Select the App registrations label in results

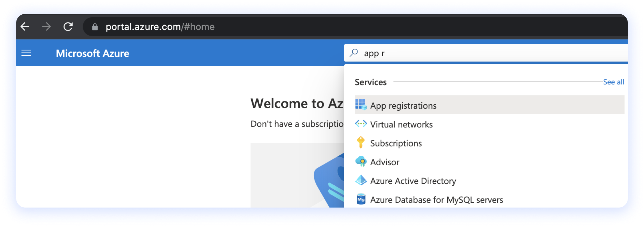click(x=403, y=106)
